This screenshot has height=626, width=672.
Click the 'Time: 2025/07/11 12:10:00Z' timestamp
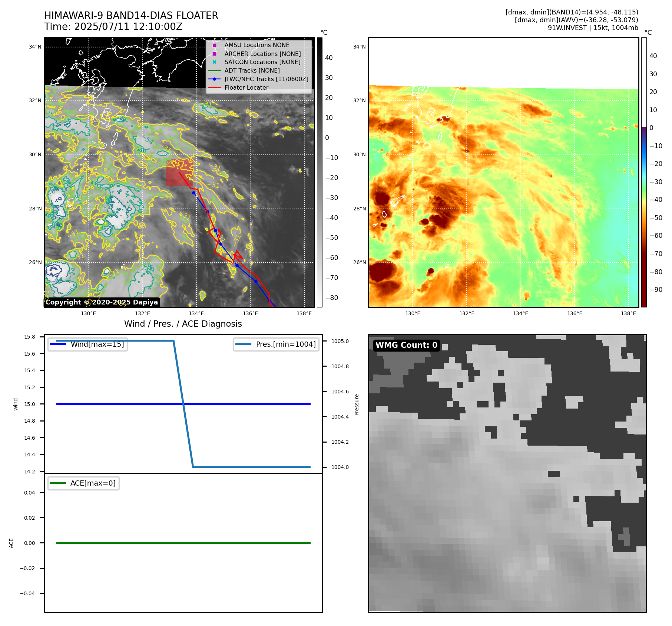click(x=113, y=27)
